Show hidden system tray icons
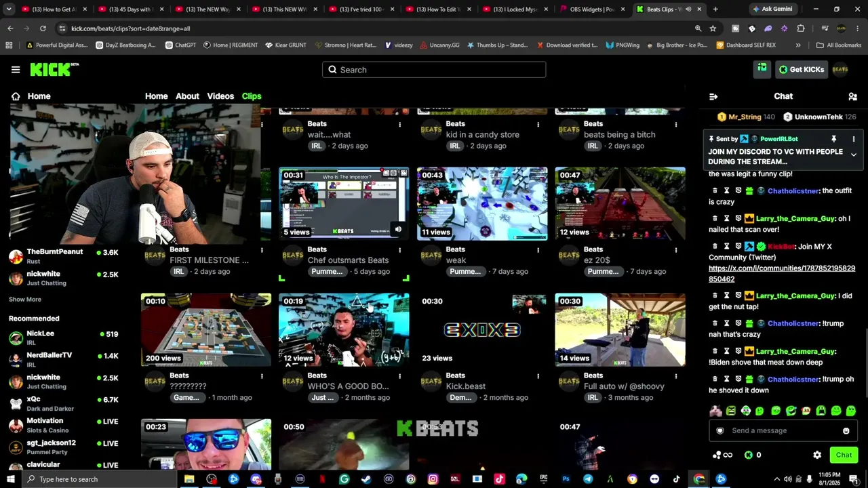 pos(776,479)
